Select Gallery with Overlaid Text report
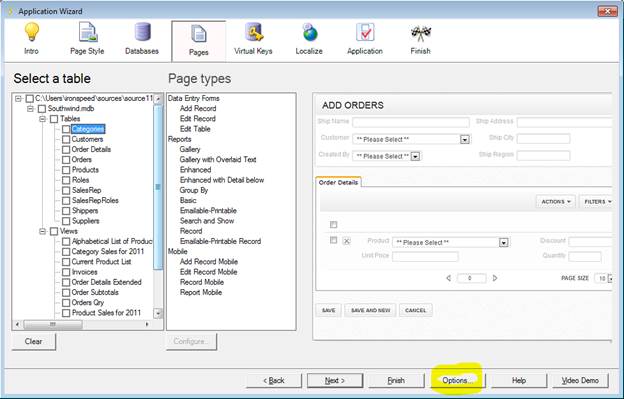Image resolution: width=624 pixels, height=399 pixels. (x=218, y=160)
